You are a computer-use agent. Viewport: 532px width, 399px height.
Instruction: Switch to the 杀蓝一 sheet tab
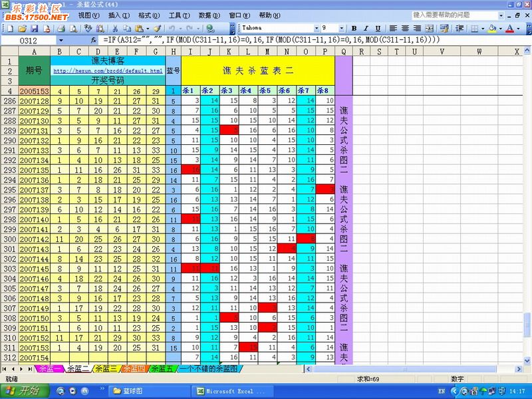pos(51,368)
